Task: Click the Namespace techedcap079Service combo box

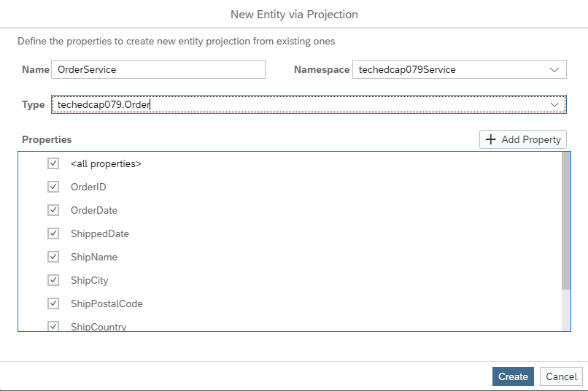Action: [x=460, y=69]
